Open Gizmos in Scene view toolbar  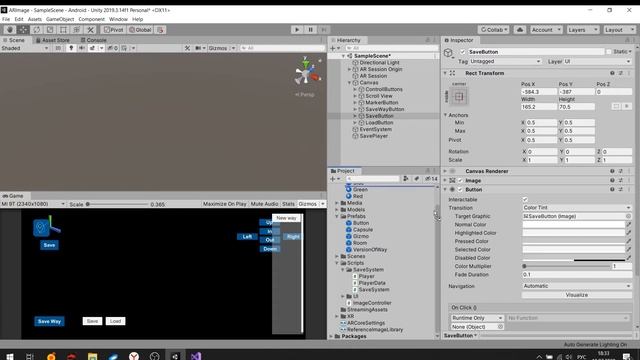pyautogui.click(x=221, y=48)
